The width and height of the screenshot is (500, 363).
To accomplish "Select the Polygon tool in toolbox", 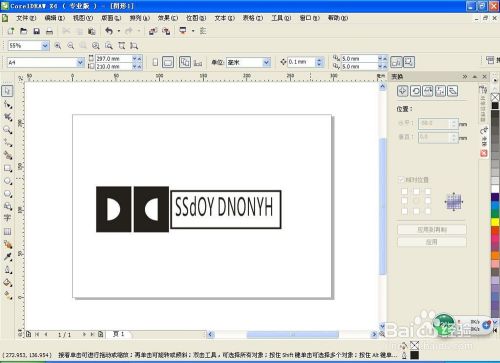I will pos(8,194).
